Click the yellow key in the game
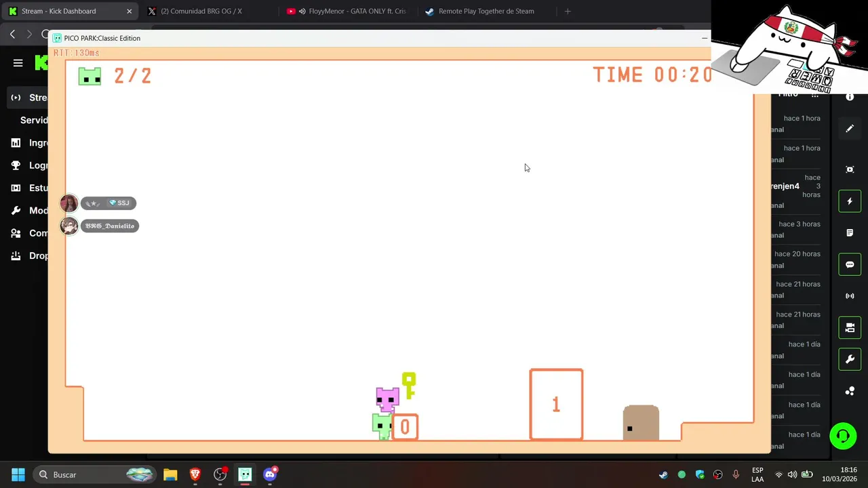The width and height of the screenshot is (868, 488). (x=409, y=385)
